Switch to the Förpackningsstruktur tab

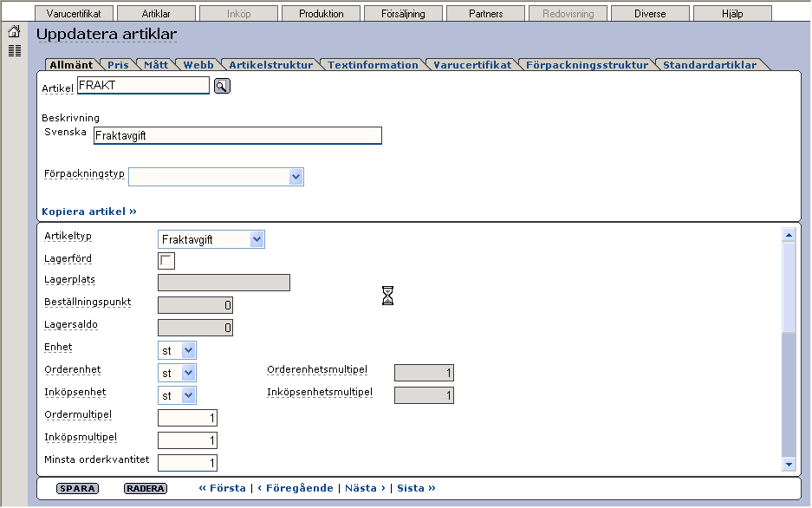587,65
